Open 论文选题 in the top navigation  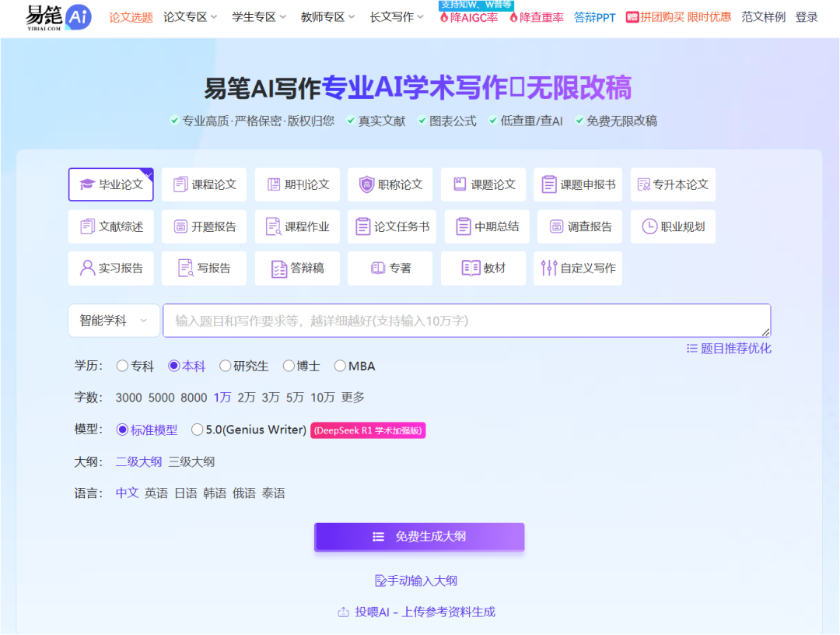tap(131, 17)
